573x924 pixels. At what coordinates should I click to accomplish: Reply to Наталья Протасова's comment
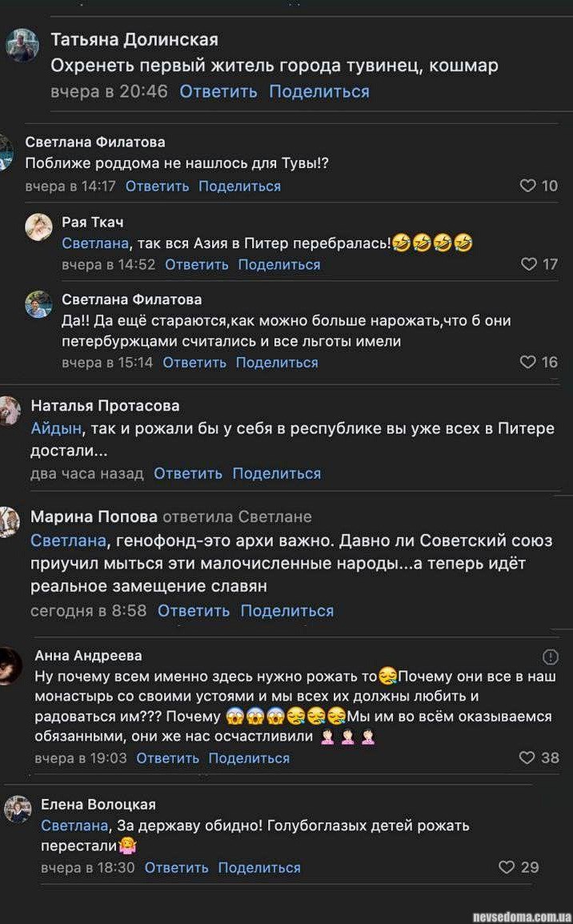tap(188, 473)
